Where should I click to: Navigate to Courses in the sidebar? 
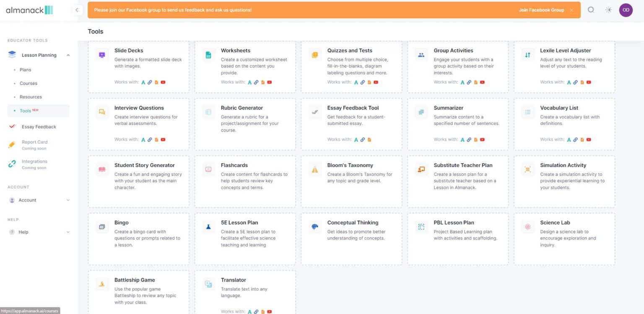click(x=28, y=83)
